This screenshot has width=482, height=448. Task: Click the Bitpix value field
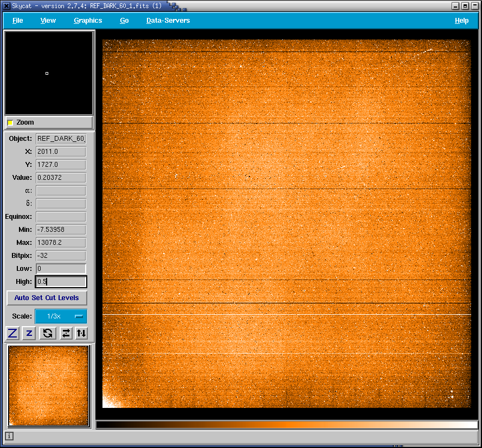61,256
